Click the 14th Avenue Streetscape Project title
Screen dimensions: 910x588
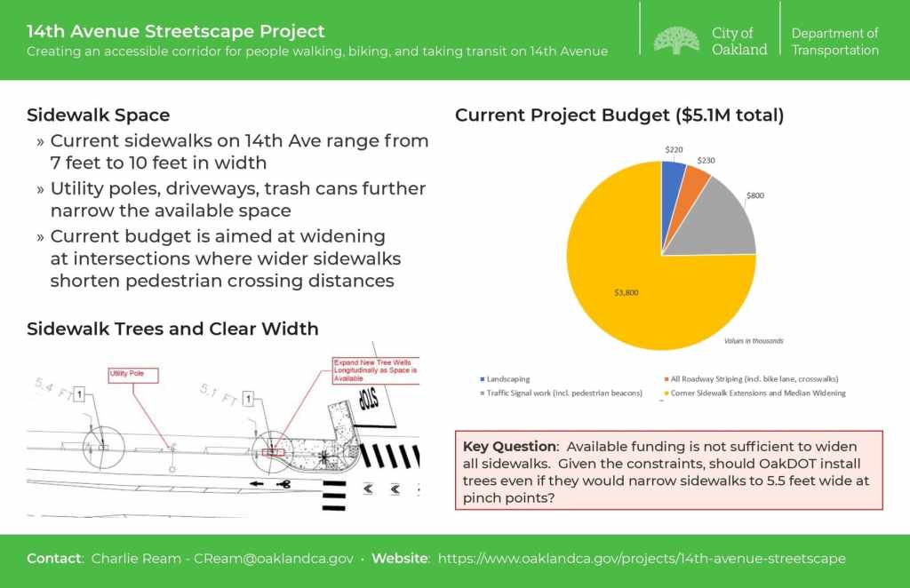(176, 31)
